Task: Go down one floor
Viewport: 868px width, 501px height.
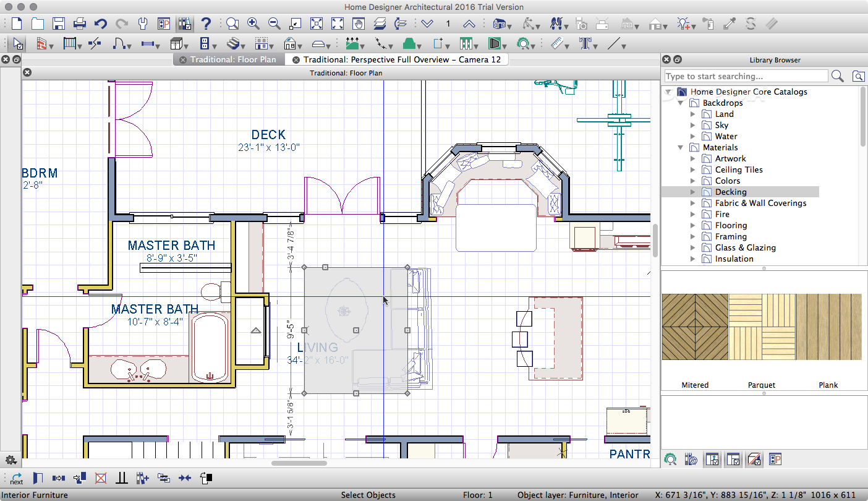Action: [x=427, y=24]
